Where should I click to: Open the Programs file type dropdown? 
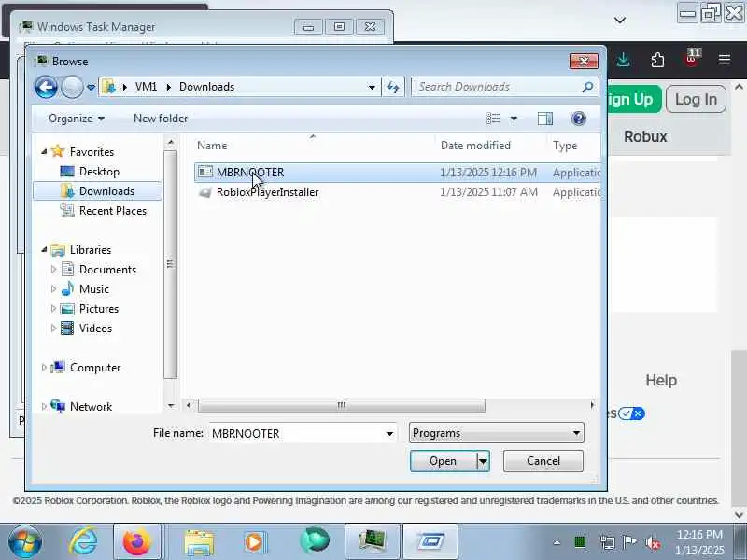coord(496,433)
